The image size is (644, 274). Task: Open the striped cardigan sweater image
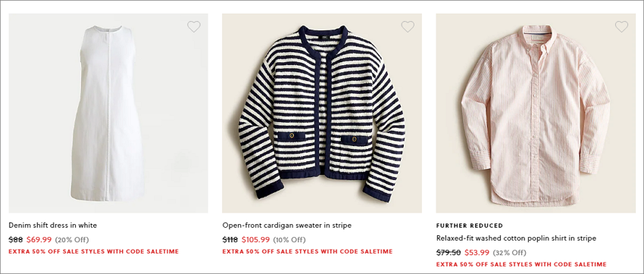(x=322, y=114)
